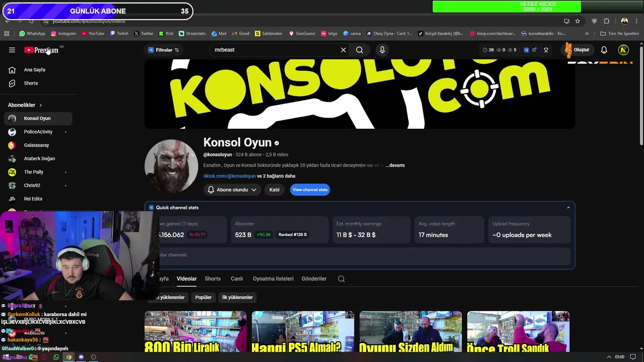The image size is (644, 362).
Task: Open the 800 Bin Liralık video thumbnail
Action: (196, 332)
